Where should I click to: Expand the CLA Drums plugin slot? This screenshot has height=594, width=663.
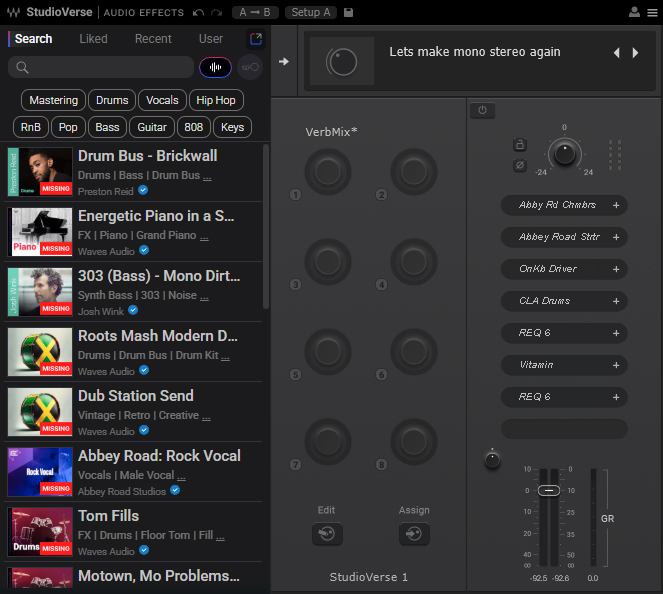pos(616,301)
